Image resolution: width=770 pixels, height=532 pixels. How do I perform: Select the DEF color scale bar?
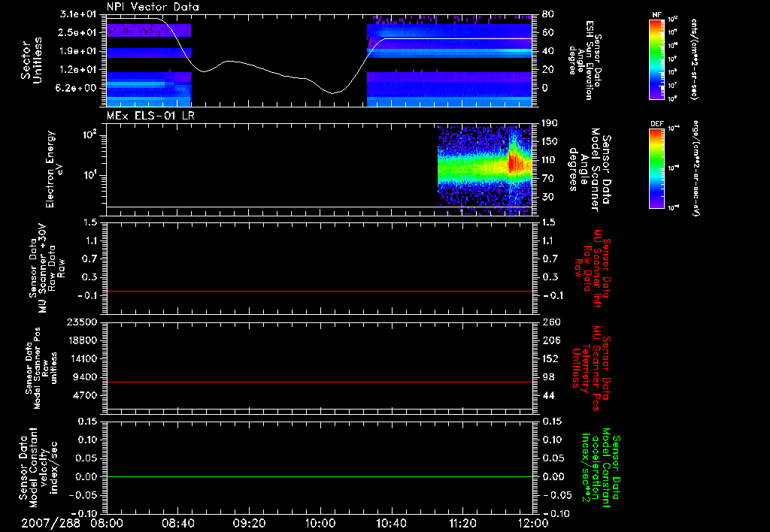pyautogui.click(x=656, y=168)
